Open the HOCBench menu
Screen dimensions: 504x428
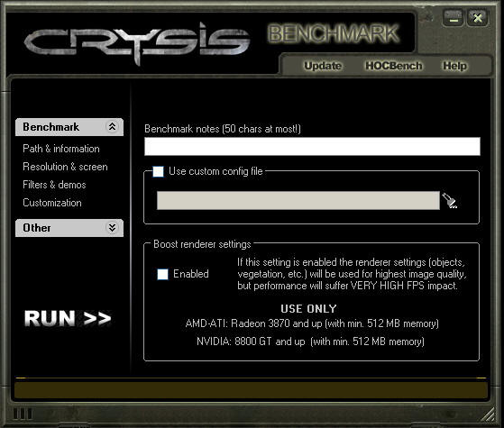(394, 66)
